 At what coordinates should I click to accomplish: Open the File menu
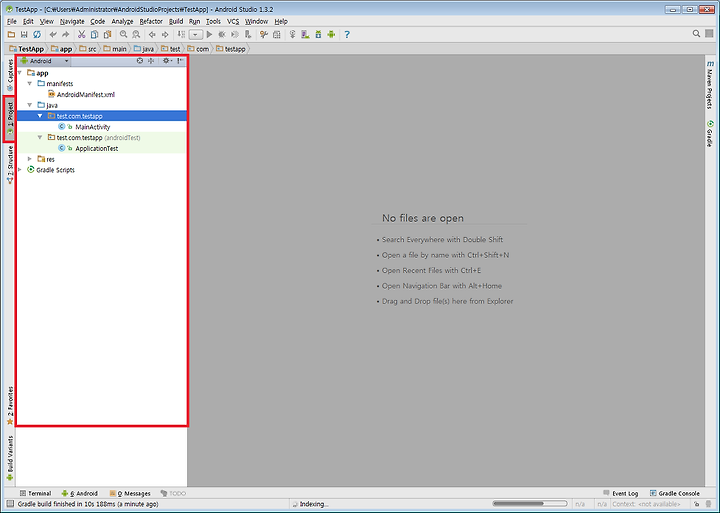[x=11, y=21]
